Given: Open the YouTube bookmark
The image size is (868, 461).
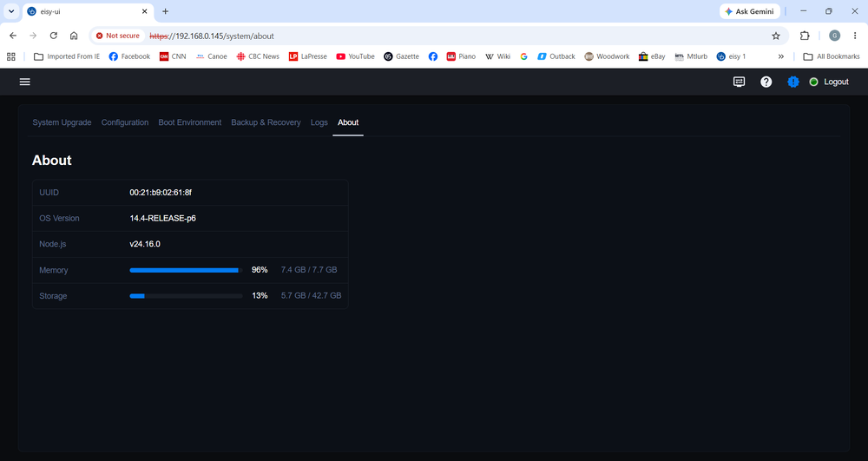Looking at the screenshot, I should coord(355,56).
